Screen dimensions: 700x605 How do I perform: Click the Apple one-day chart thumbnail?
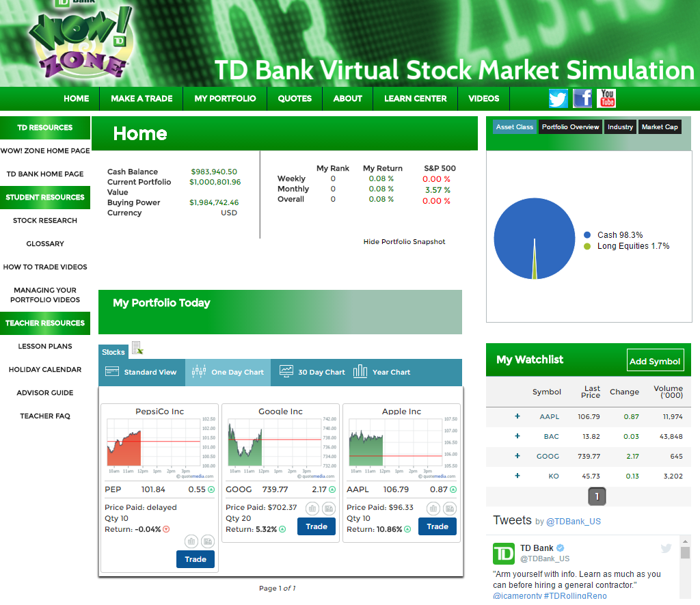point(402,447)
